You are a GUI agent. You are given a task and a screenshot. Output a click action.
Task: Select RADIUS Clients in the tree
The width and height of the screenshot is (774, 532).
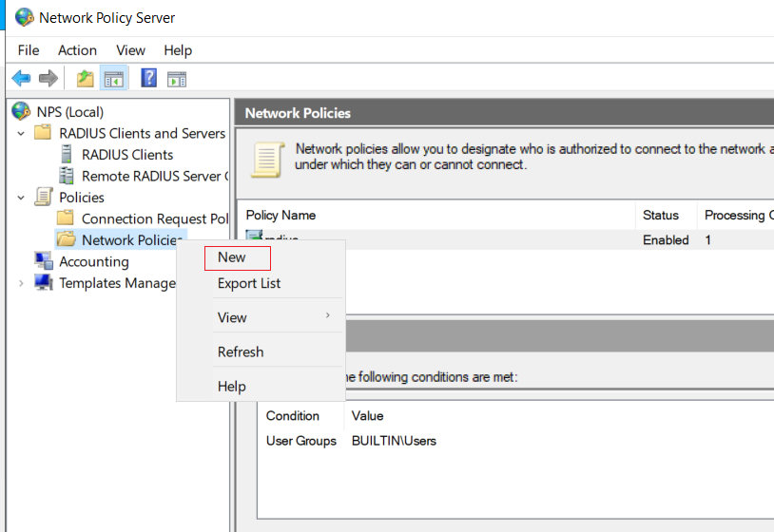pyautogui.click(x=127, y=155)
